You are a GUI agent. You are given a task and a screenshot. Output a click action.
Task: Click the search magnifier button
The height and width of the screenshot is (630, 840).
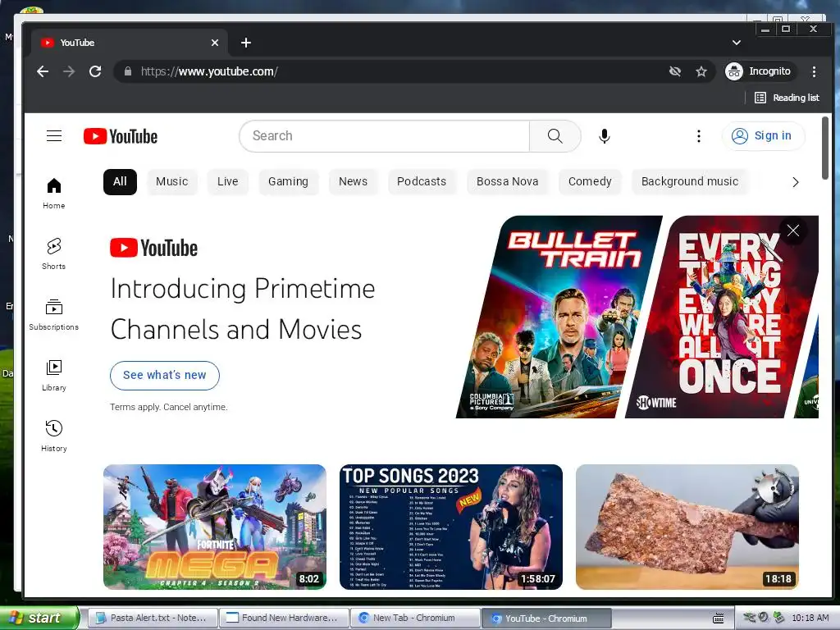pos(555,136)
